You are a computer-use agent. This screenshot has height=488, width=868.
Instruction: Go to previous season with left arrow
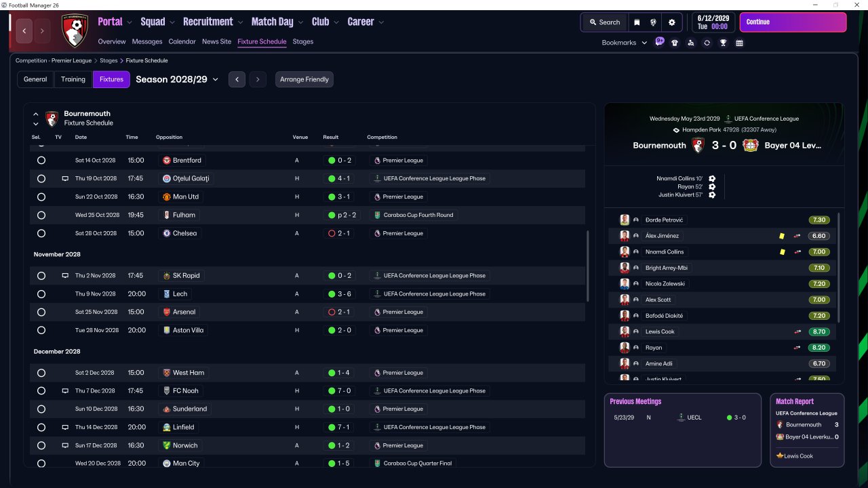(x=237, y=79)
